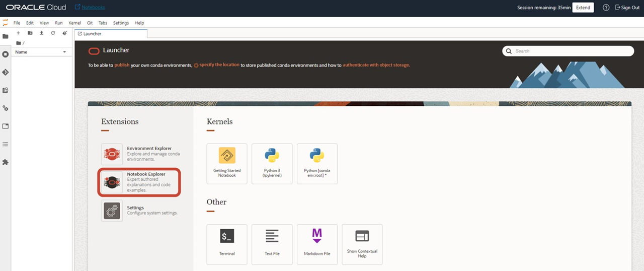Open the Tabs menu
This screenshot has width=644, height=271.
tap(103, 23)
